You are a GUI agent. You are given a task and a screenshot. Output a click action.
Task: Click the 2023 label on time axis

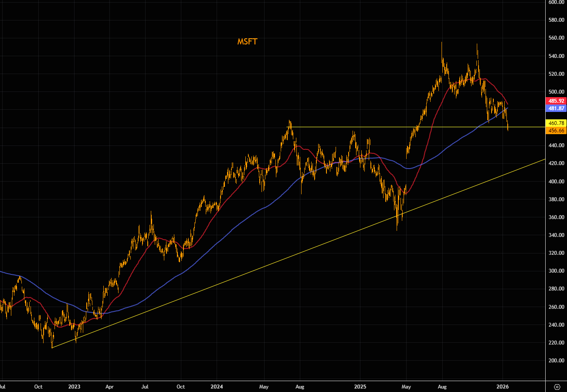tap(74, 386)
